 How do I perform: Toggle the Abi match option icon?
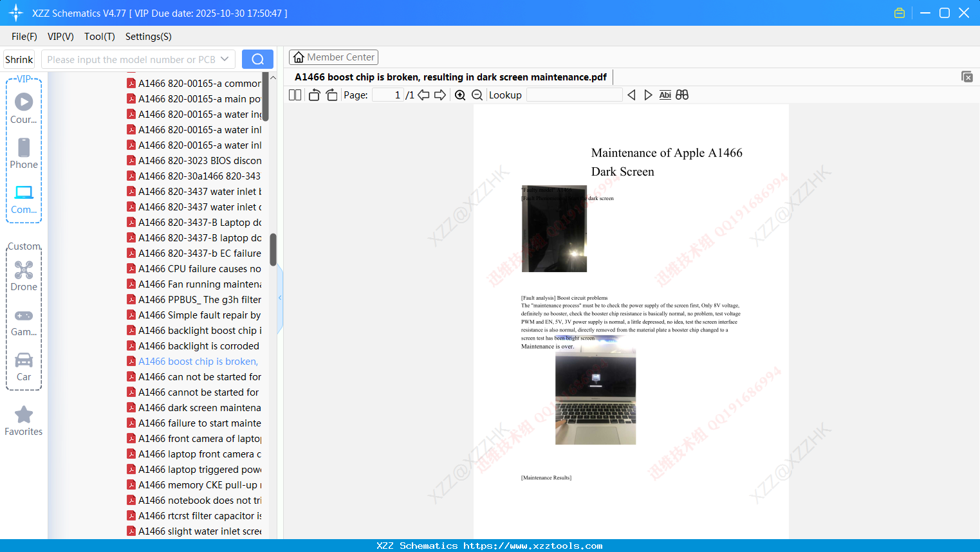click(665, 95)
